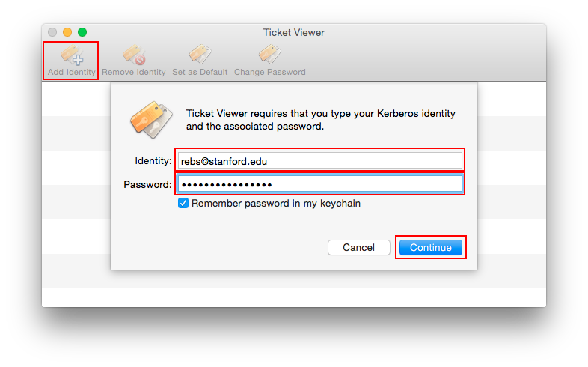
Task: Click the "Password:" field label
Action: (147, 185)
